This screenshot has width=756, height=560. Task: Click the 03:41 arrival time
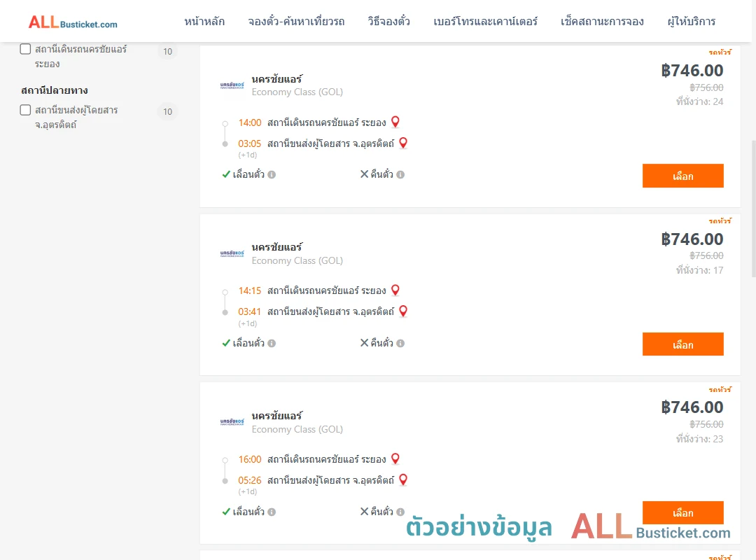point(250,311)
